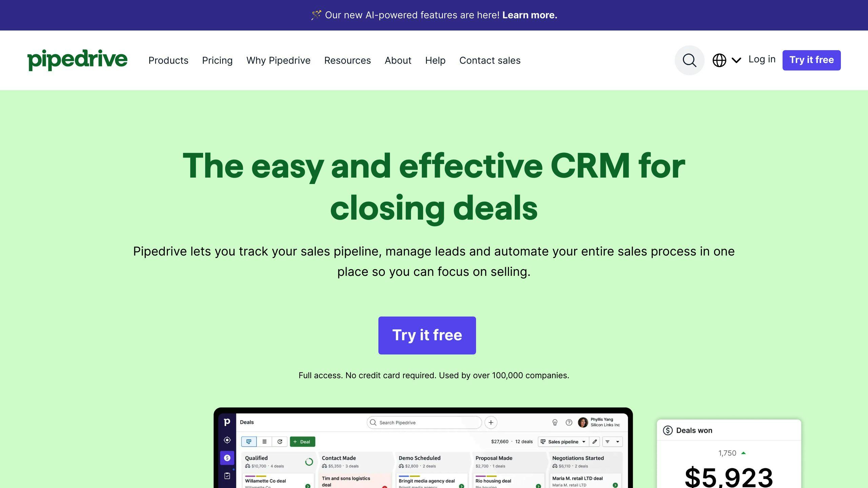Click the help question mark icon
The height and width of the screenshot is (488, 868).
coord(569,423)
